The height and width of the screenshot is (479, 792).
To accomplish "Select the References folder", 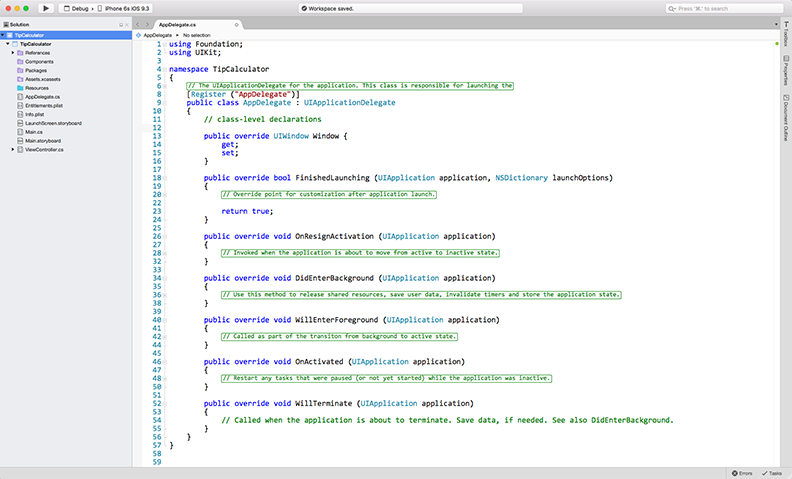I will (x=37, y=53).
